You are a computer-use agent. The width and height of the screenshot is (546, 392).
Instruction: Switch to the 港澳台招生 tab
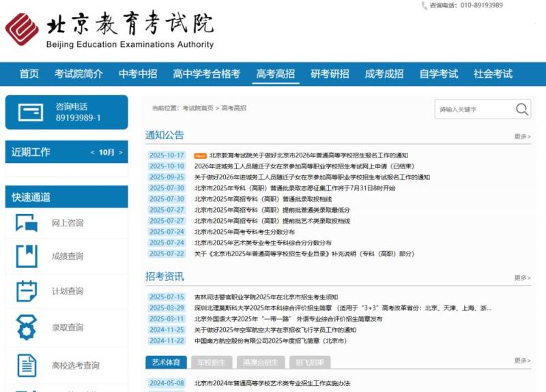tap(260, 362)
